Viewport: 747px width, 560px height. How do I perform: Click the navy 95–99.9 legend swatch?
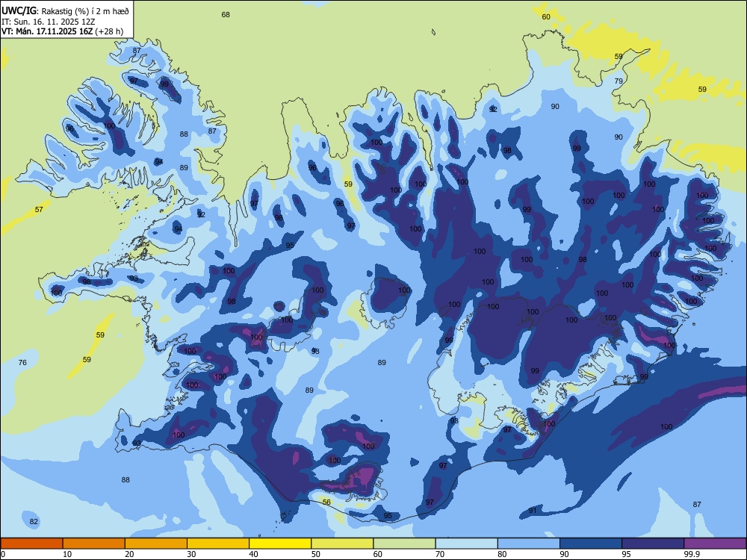click(653, 544)
